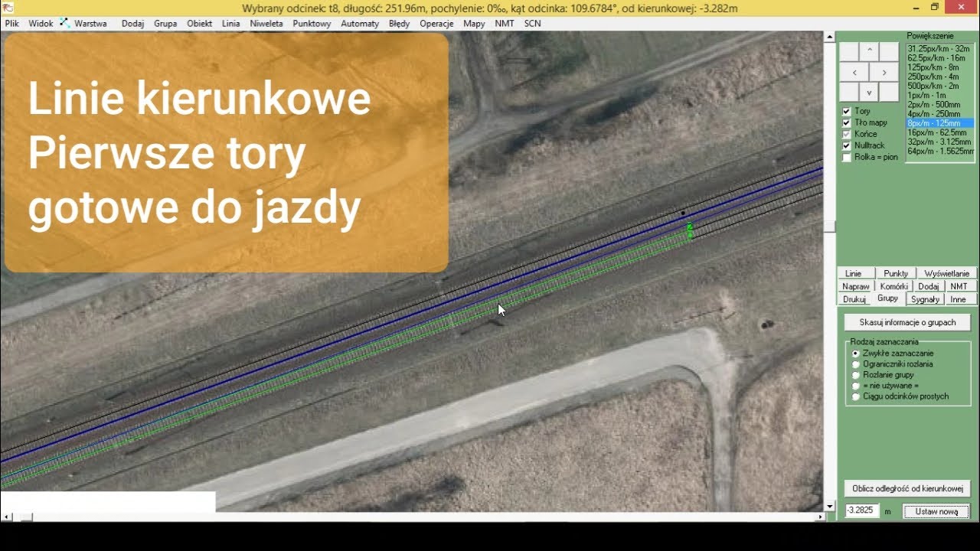Enable the Rolka = pion checkbox
The image size is (980, 551).
pyautogui.click(x=847, y=157)
